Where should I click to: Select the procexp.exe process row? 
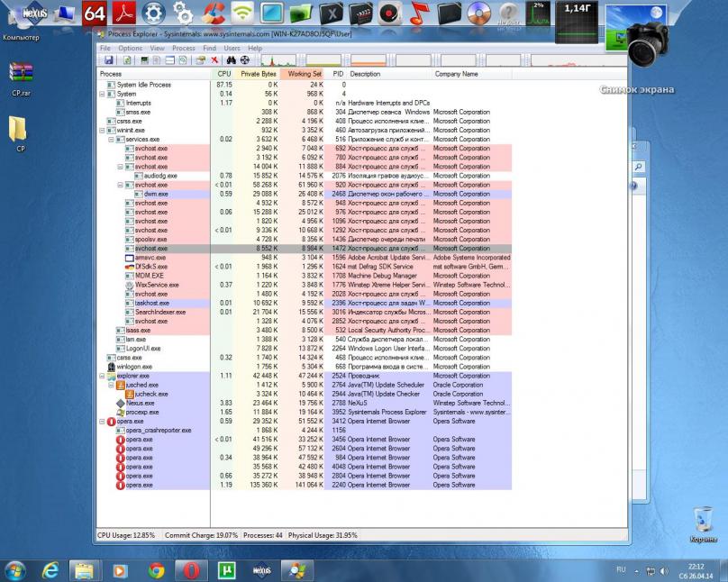tap(305, 412)
